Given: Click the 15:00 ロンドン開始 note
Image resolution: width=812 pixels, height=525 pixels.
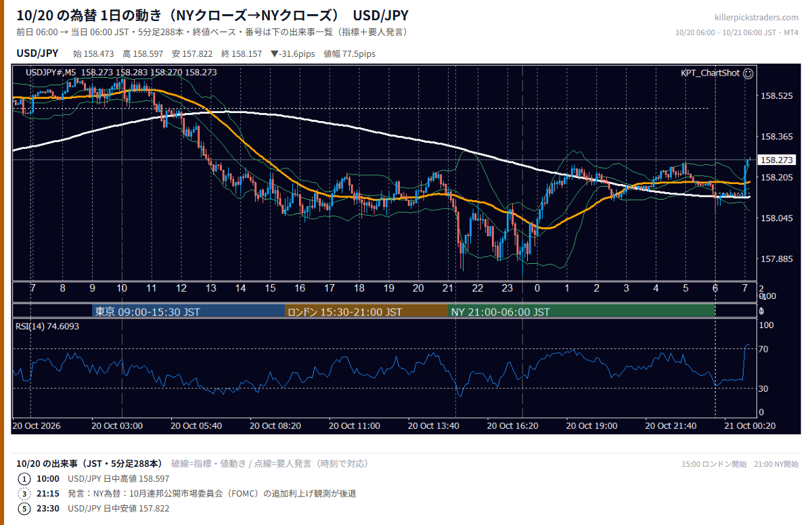Looking at the screenshot, I should coord(714,464).
